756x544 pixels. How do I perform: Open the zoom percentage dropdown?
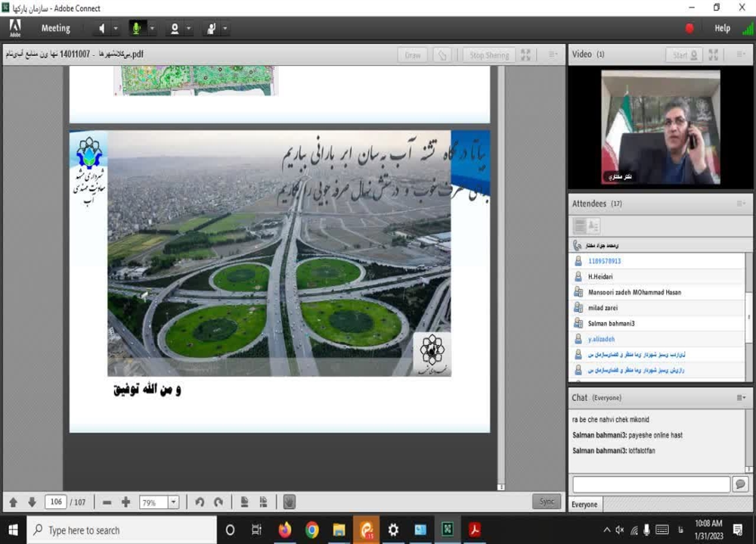(x=173, y=502)
